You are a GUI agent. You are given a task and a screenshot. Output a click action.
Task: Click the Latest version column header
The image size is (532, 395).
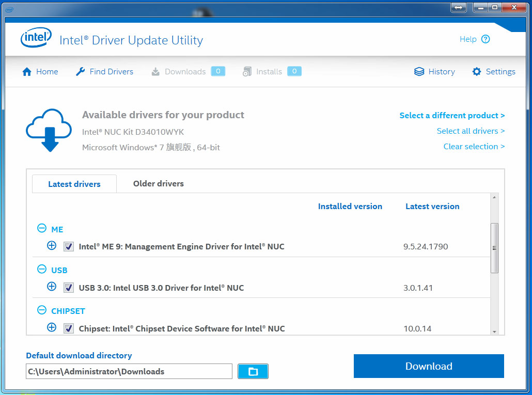(x=432, y=206)
